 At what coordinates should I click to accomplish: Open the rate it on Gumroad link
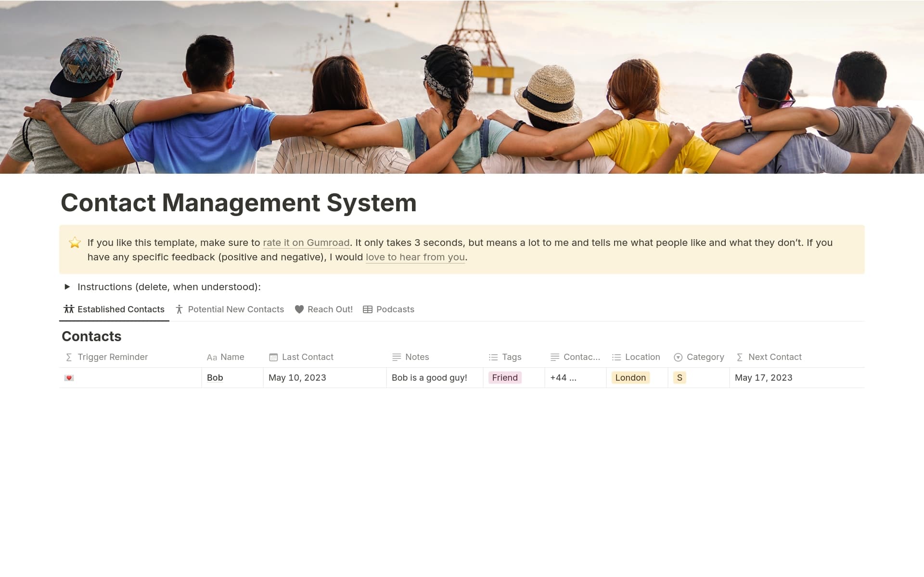pos(306,243)
